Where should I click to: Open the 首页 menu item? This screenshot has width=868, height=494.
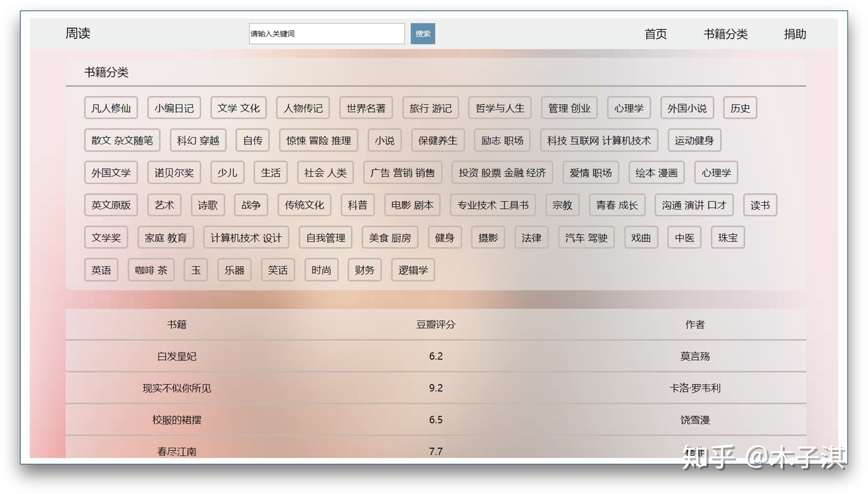[x=656, y=34]
